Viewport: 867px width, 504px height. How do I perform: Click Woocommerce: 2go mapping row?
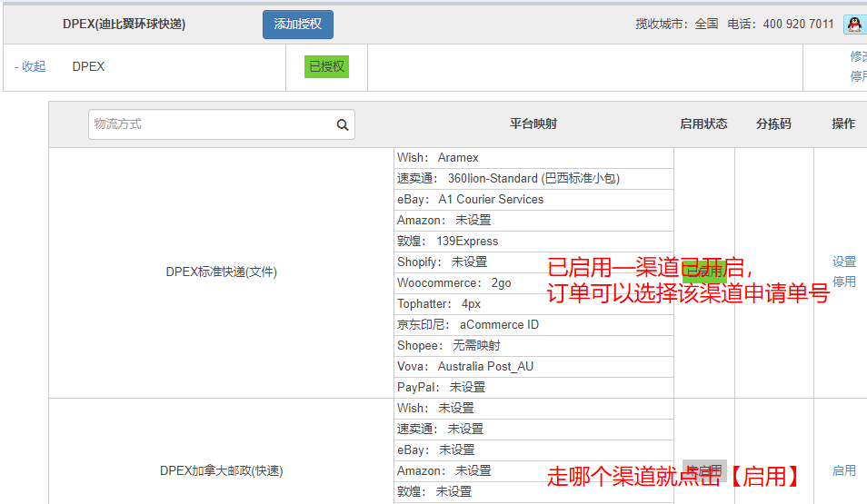533,283
